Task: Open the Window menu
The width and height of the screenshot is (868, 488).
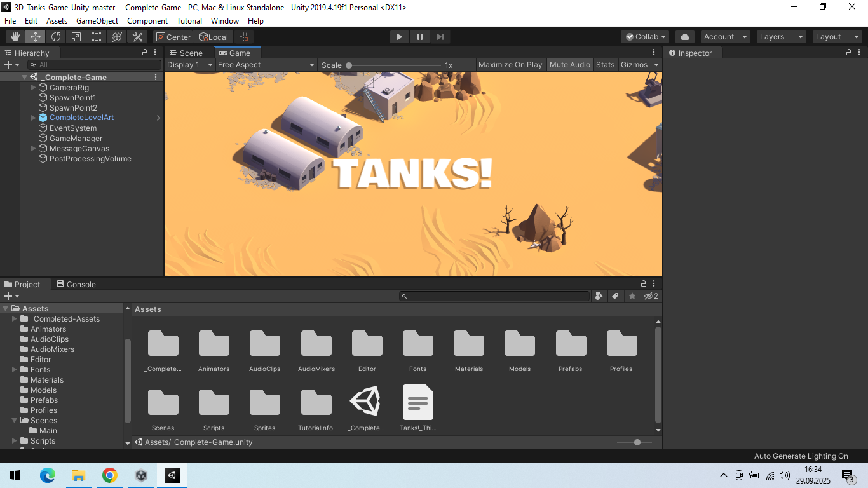Action: click(225, 21)
